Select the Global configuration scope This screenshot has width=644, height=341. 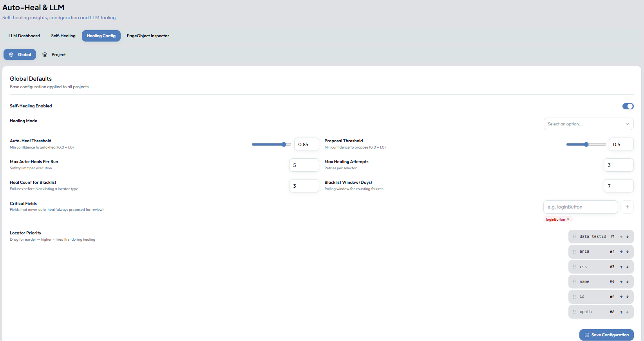tap(20, 54)
